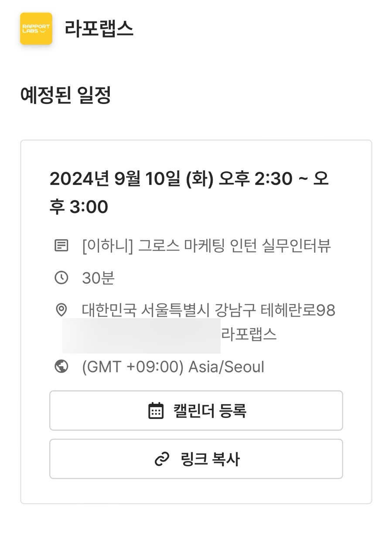Click the blurred address detail area
Screen dimensions: 392x543
pos(141,336)
